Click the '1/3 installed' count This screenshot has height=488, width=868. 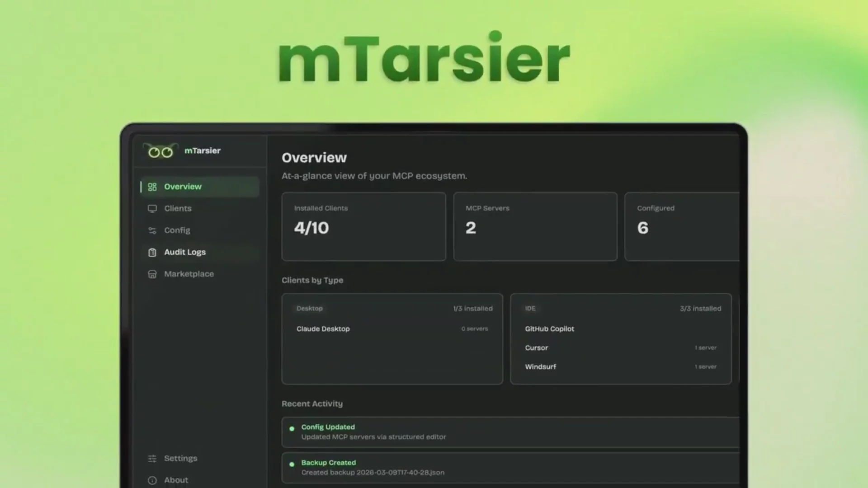click(x=473, y=309)
